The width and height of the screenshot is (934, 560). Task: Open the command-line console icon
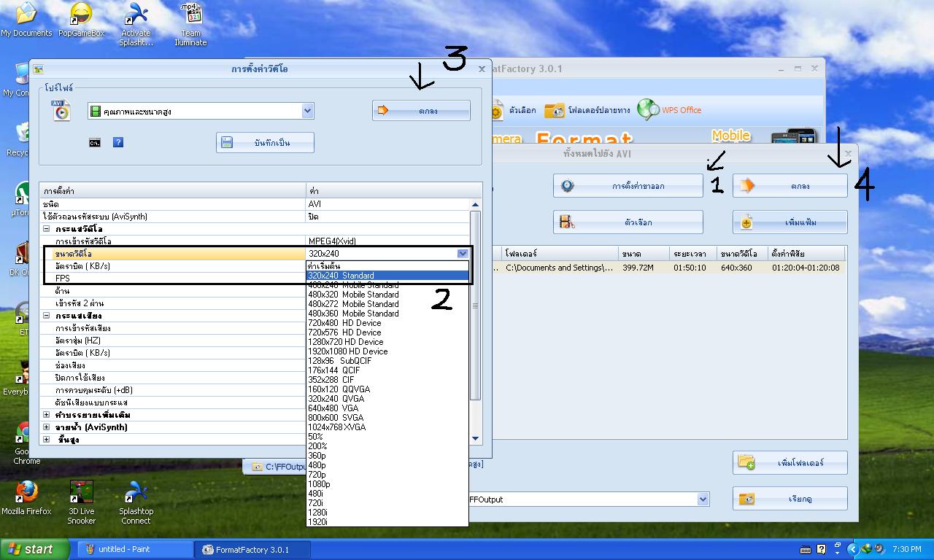click(95, 143)
